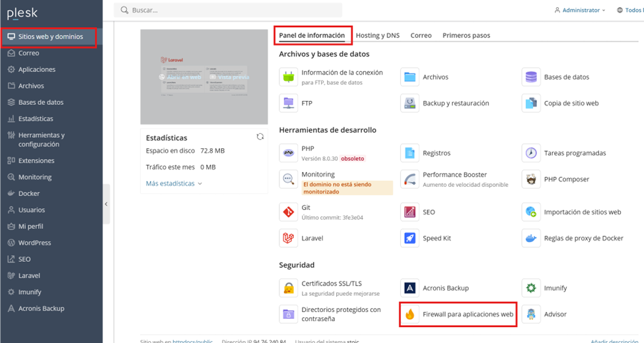
Task: Open the PHP settings icon
Action: (289, 153)
